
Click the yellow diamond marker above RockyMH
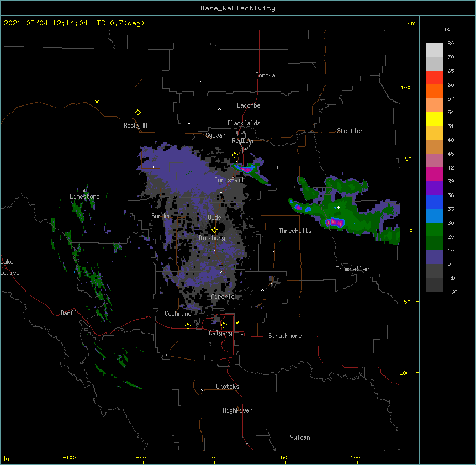[x=138, y=113]
